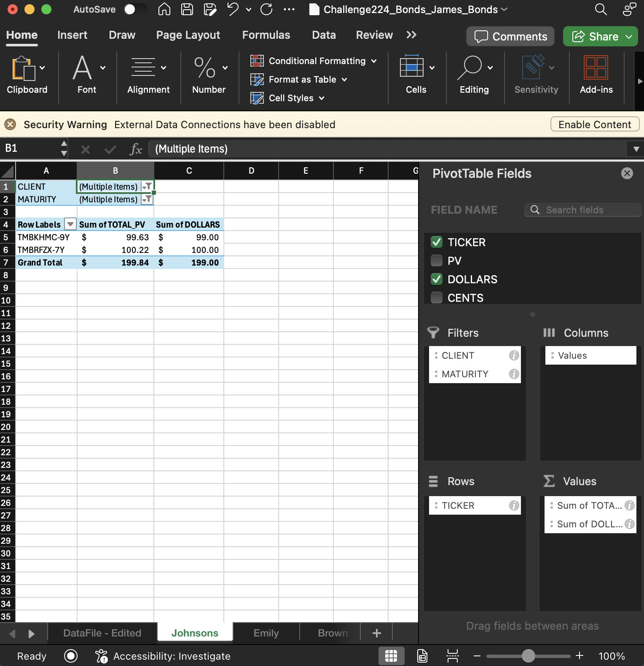The image size is (644, 666).
Task: Open the Home icon in title bar
Action: (164, 9)
